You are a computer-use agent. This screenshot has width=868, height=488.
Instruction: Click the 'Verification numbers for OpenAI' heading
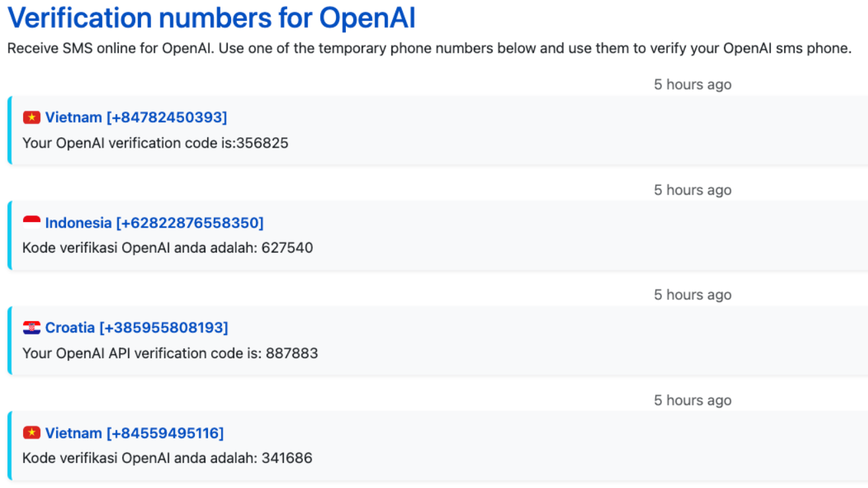pos(211,18)
